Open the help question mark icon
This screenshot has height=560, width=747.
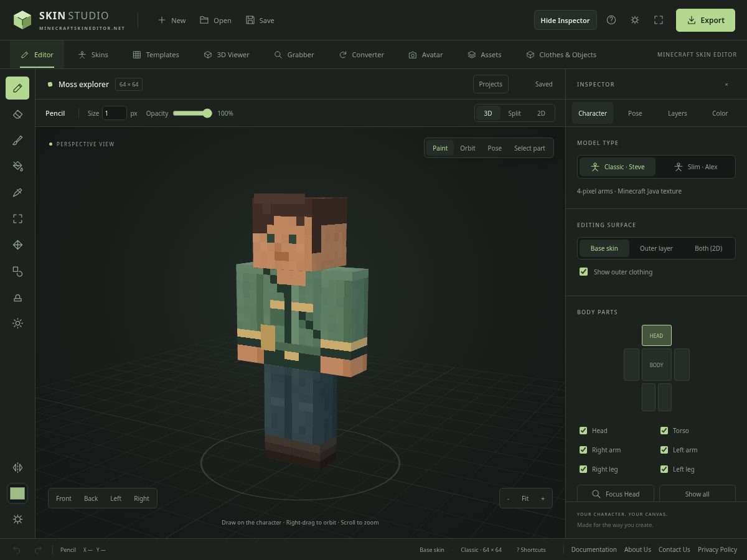pyautogui.click(x=611, y=20)
